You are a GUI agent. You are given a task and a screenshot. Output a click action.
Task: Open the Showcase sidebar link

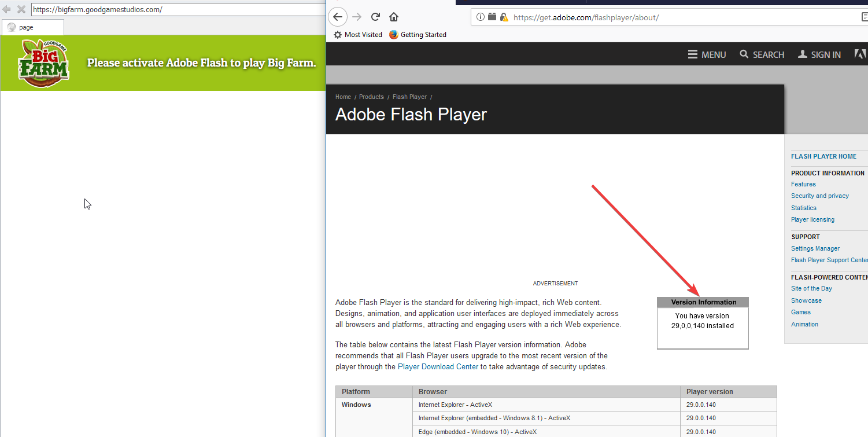click(x=806, y=300)
